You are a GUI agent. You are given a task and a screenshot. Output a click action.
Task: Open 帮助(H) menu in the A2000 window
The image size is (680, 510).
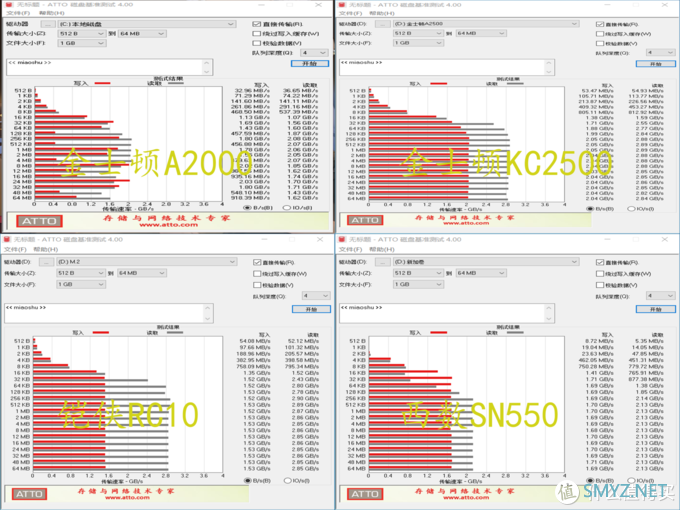[x=52, y=13]
